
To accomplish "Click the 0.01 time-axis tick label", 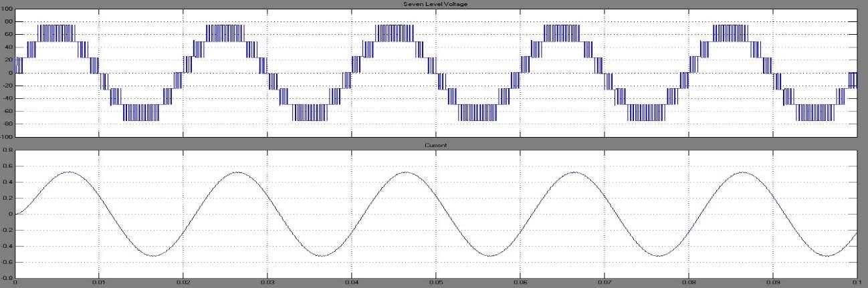I will pyautogui.click(x=99, y=283).
